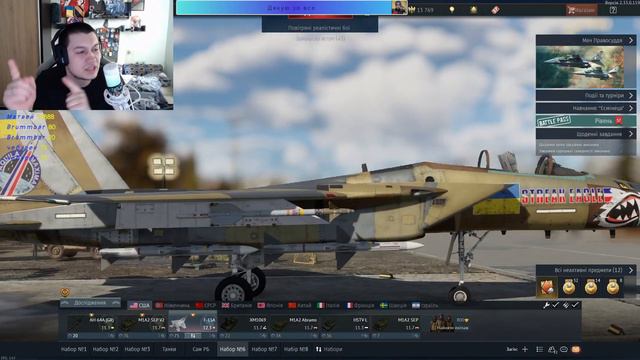Select the F-15A aircraft slot
Image resolution: width=640 pixels, height=360 pixels.
tap(193, 324)
